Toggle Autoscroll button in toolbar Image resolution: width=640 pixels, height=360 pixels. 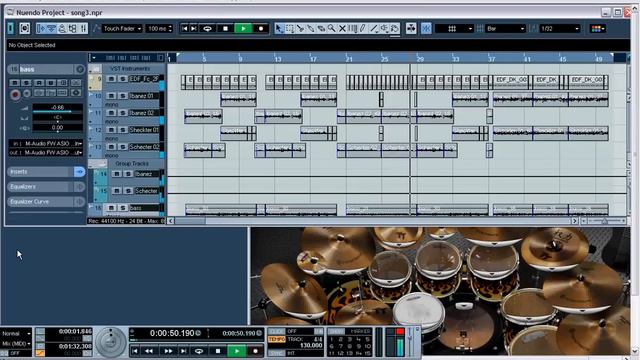[x=411, y=29]
